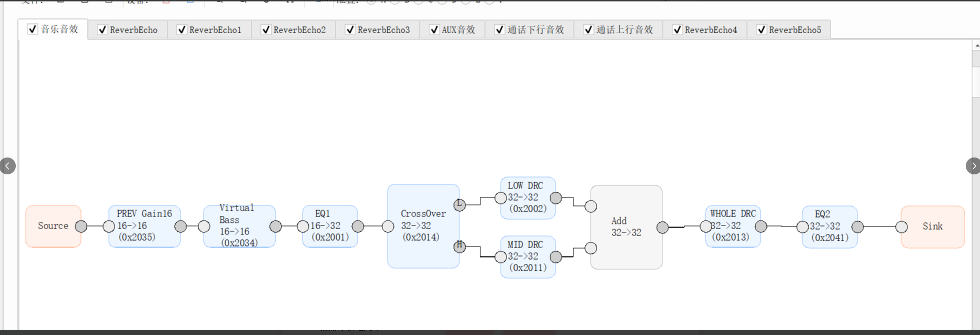Image resolution: width=980 pixels, height=335 pixels.
Task: Select the WHOLE DRC node
Action: pos(733,226)
